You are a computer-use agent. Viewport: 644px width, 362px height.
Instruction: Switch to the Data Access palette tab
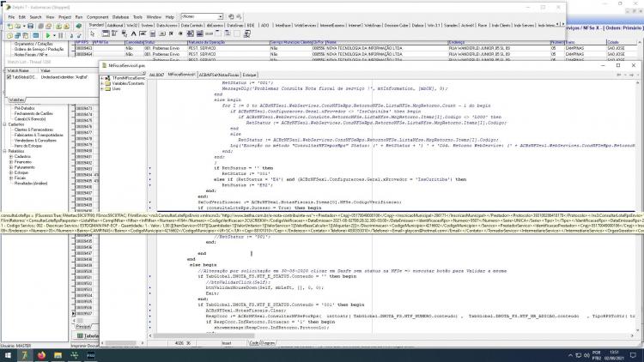click(167, 26)
